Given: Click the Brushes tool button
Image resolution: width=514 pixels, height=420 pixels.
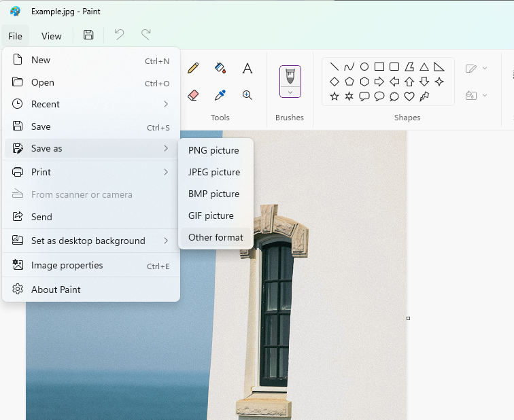Looking at the screenshot, I should click(x=290, y=76).
